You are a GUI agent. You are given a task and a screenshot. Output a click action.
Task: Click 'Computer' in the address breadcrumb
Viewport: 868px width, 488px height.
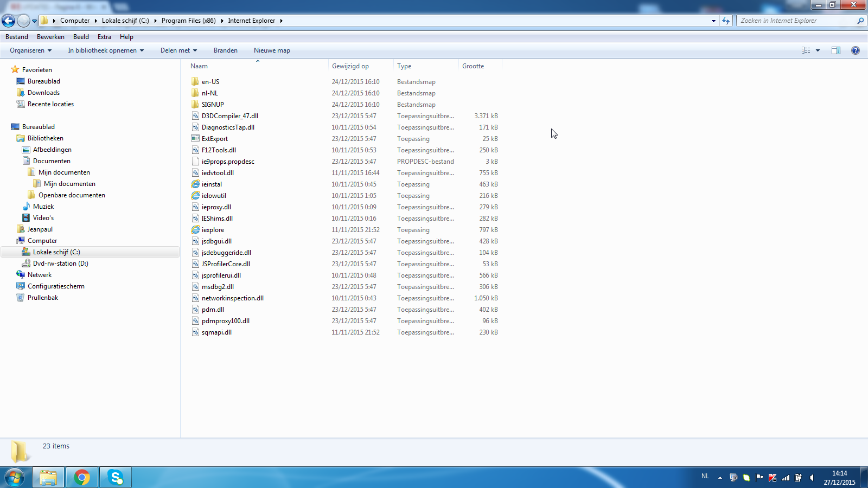[x=75, y=21]
